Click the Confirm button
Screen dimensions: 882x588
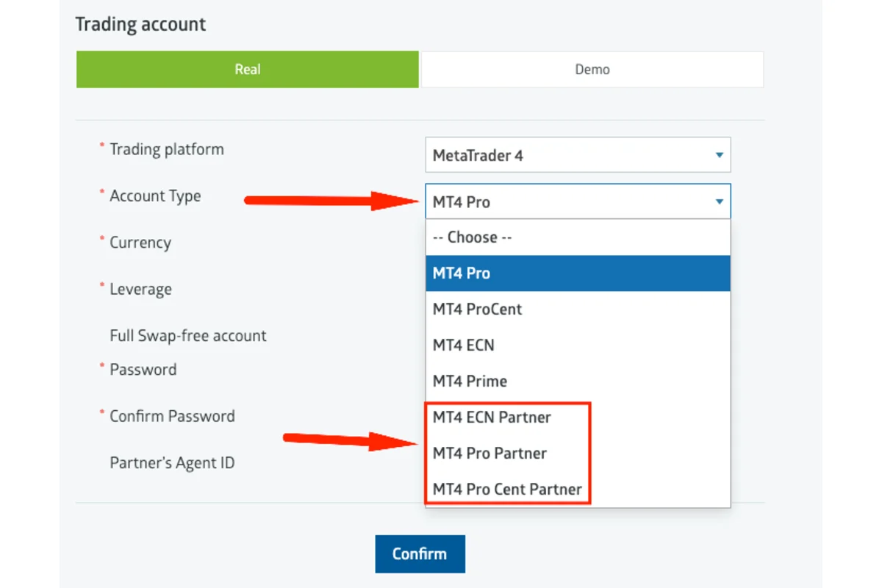click(x=420, y=554)
